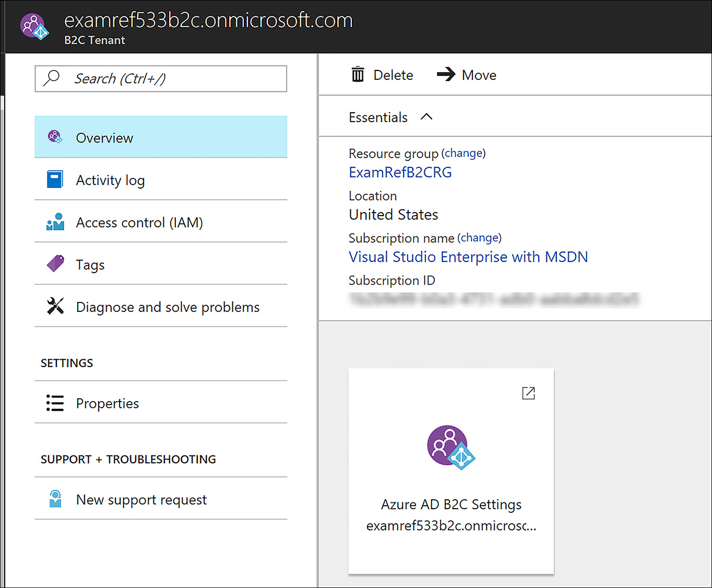The image size is (712, 588).
Task: Click the Diagnose wrench and screwdriver icon
Action: [x=55, y=306]
